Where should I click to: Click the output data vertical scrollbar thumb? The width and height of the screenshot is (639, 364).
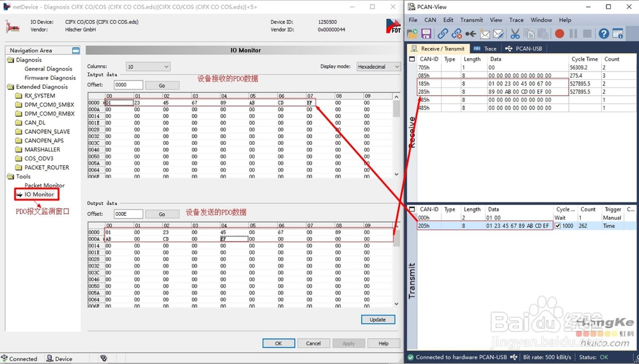(397, 238)
